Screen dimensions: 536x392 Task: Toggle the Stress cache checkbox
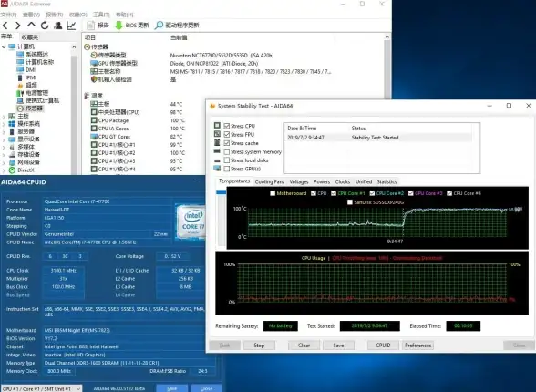pos(226,143)
